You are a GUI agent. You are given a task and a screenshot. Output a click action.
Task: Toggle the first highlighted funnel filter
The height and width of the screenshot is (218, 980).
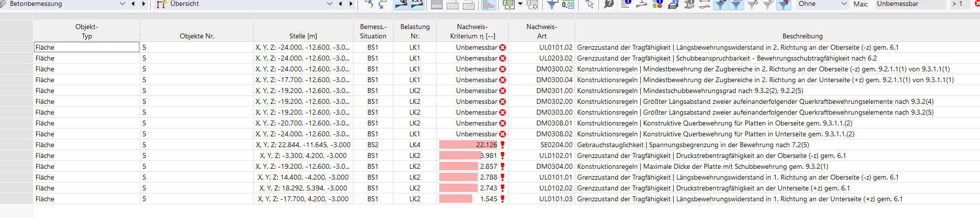720,4
